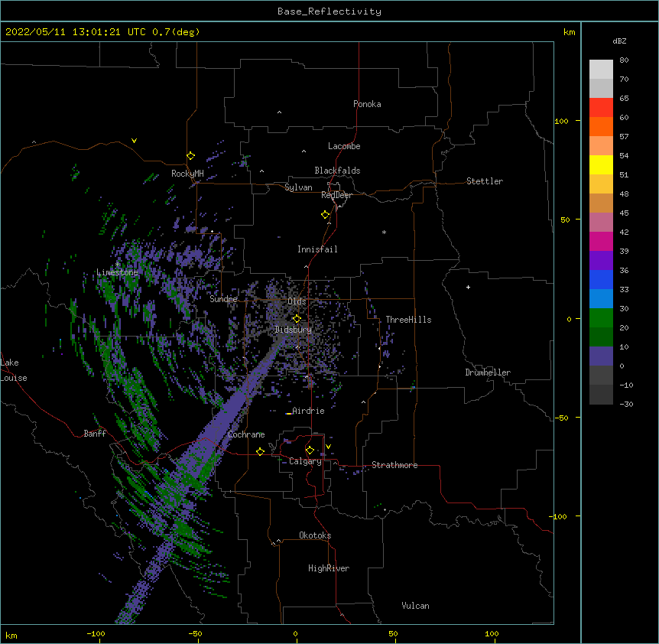This screenshot has height=644, width=659.
Task: Click the HighRiver label
Action: tap(329, 568)
